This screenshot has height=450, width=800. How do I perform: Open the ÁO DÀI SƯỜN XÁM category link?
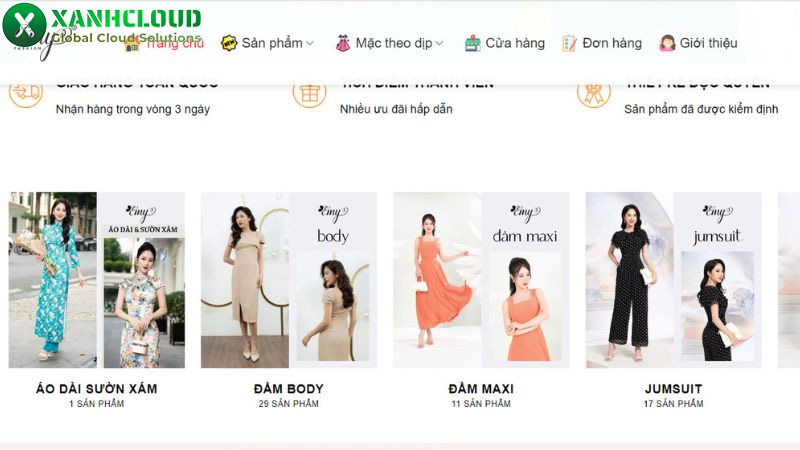click(96, 389)
